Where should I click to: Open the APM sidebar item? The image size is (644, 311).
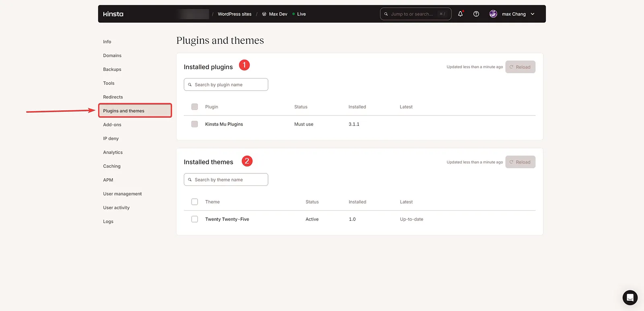point(108,180)
